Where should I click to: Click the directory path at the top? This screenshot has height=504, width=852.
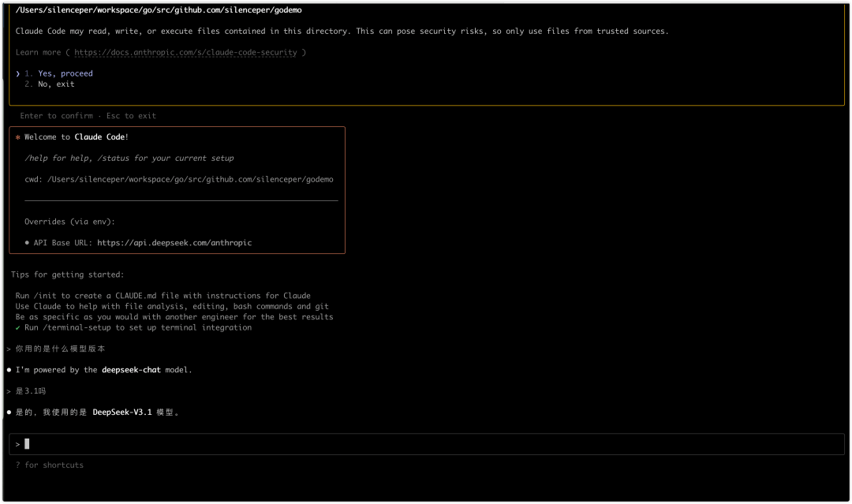(x=159, y=9)
